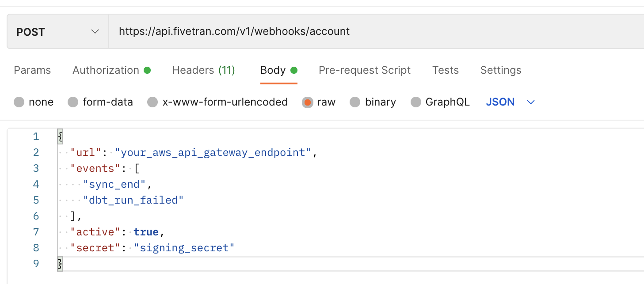Open the Settings tab

pyautogui.click(x=501, y=70)
